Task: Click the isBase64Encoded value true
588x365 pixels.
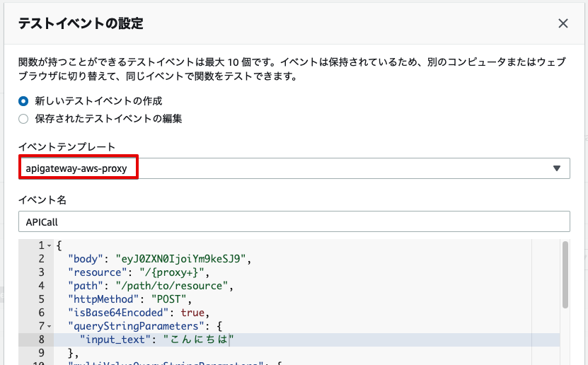Action: 192,313
